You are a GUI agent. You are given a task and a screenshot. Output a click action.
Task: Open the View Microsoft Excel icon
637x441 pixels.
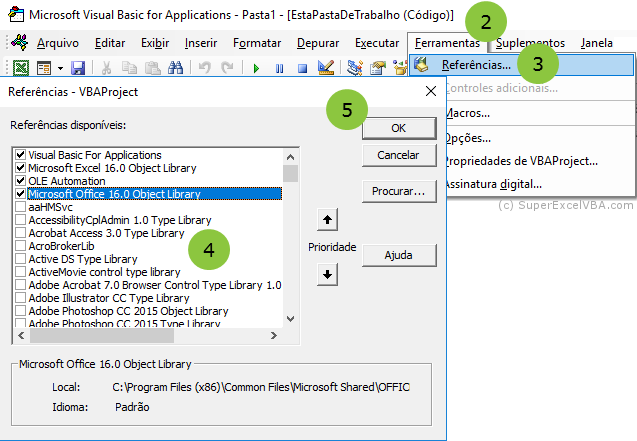pyautogui.click(x=21, y=67)
